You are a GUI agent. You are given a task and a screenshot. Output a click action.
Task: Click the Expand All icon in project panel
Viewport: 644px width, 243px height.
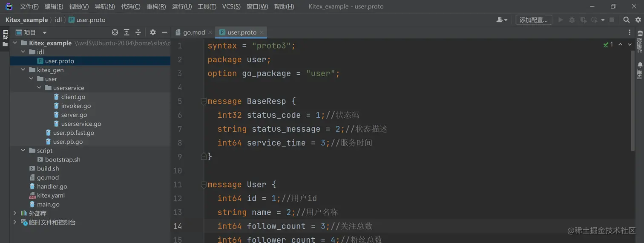tap(126, 32)
